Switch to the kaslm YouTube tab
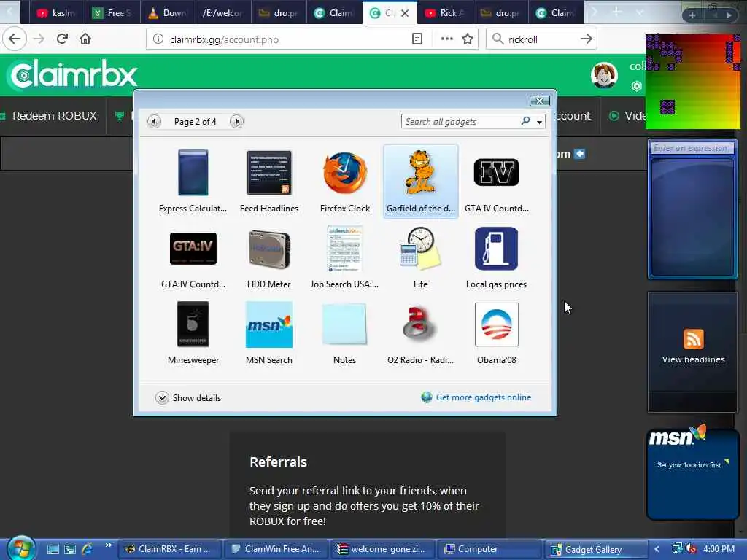747x560 pixels. (x=57, y=13)
